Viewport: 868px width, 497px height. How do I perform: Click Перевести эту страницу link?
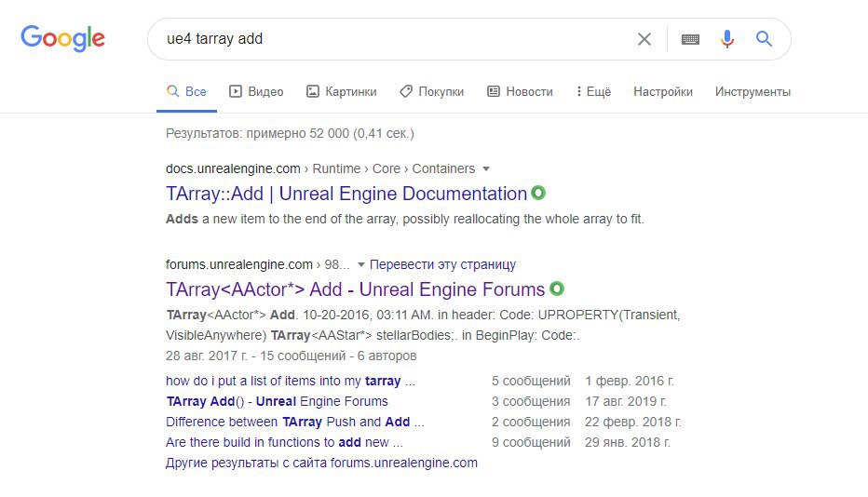tap(442, 264)
